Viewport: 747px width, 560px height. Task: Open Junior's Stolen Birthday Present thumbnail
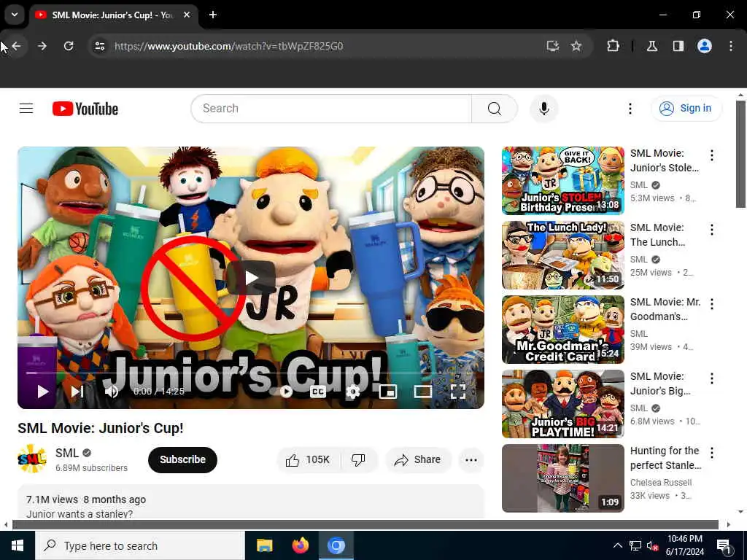pos(562,181)
